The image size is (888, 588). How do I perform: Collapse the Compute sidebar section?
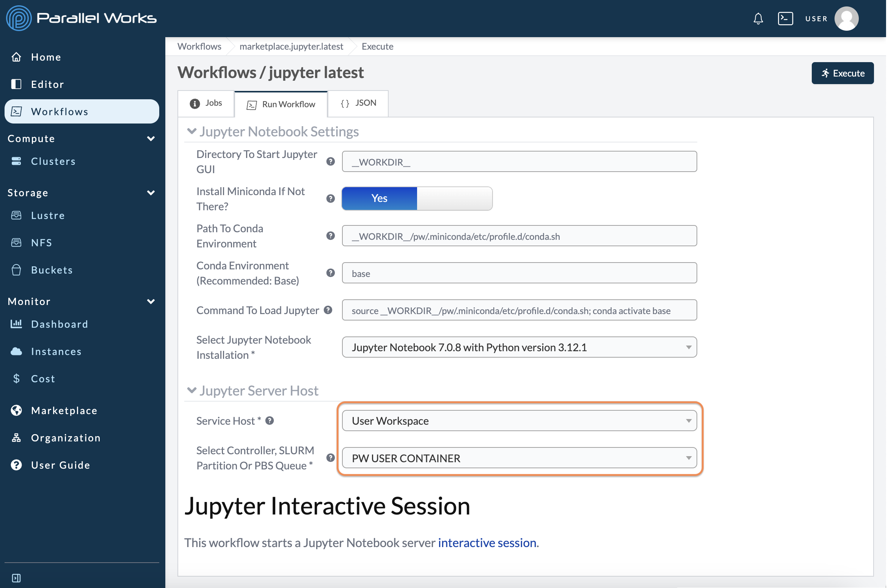[151, 139]
